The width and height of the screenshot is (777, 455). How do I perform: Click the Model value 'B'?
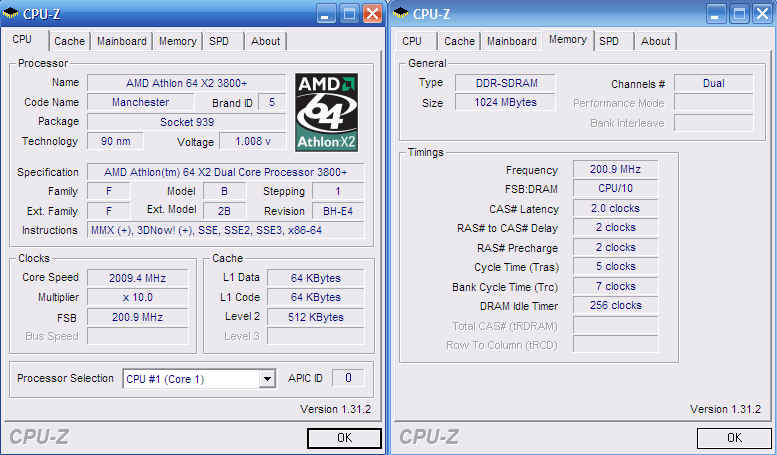coord(224,191)
